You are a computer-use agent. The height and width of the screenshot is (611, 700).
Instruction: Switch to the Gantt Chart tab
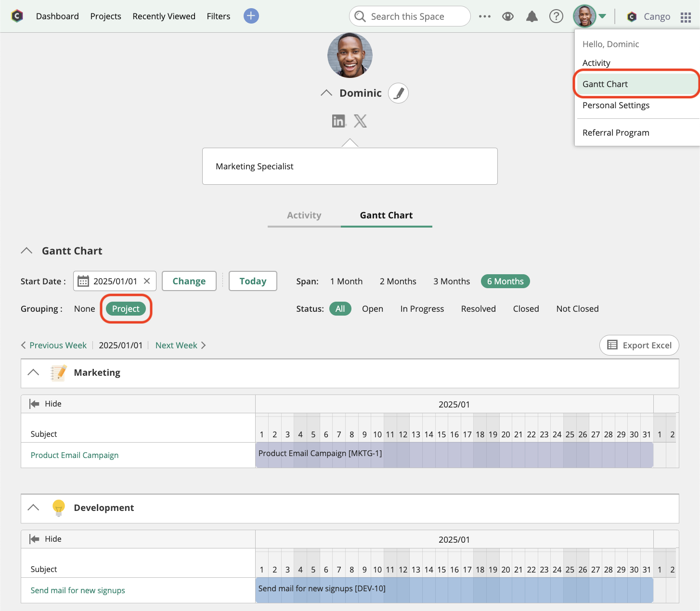(x=387, y=216)
